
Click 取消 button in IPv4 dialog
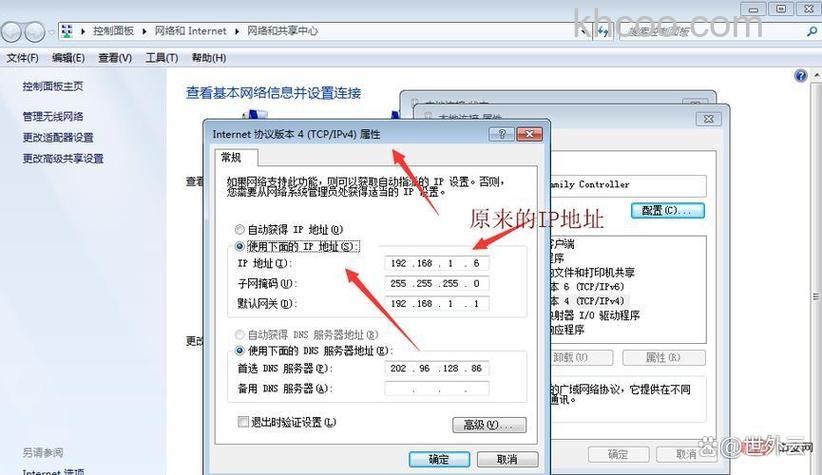[507, 459]
